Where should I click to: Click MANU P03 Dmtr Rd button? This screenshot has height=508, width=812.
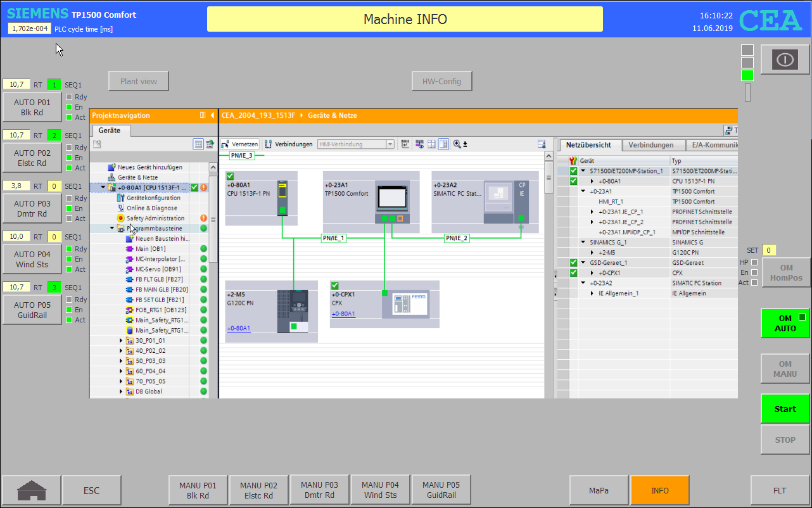320,490
